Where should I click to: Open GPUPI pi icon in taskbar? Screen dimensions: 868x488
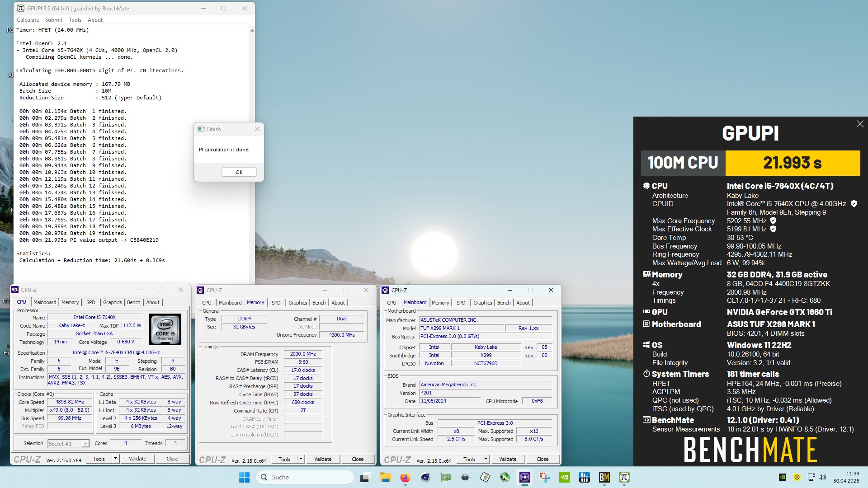point(624,477)
